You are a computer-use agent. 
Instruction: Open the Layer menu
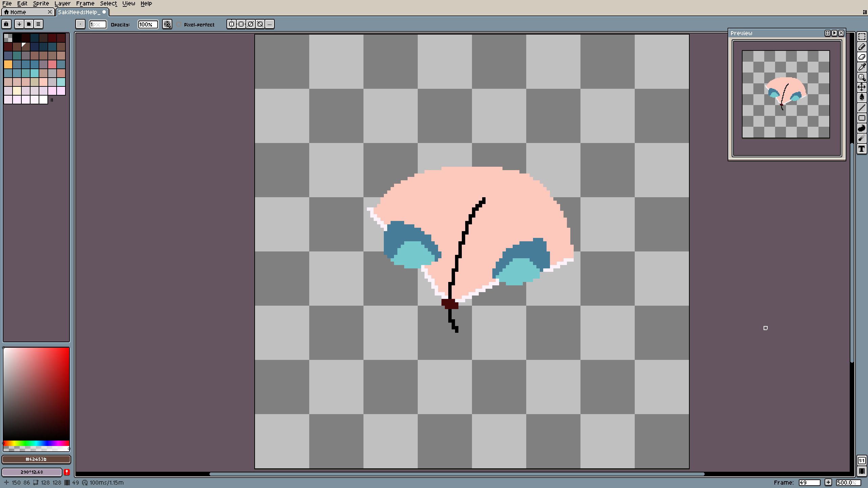pyautogui.click(x=62, y=3)
